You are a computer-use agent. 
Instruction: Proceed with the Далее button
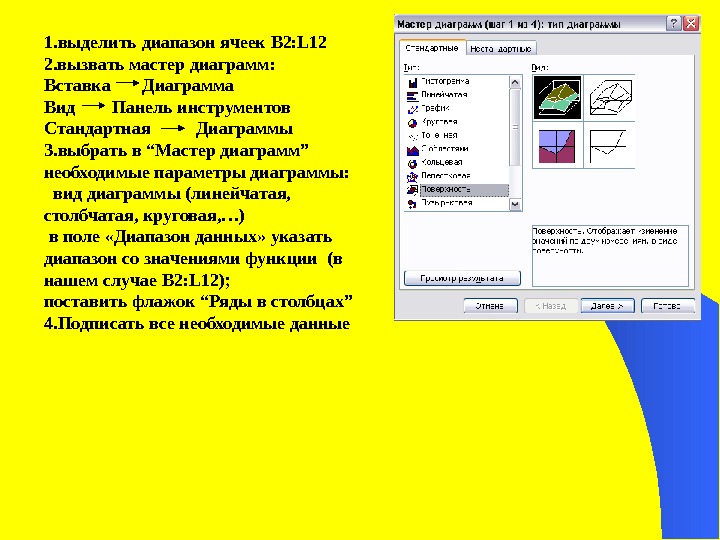[x=608, y=306]
